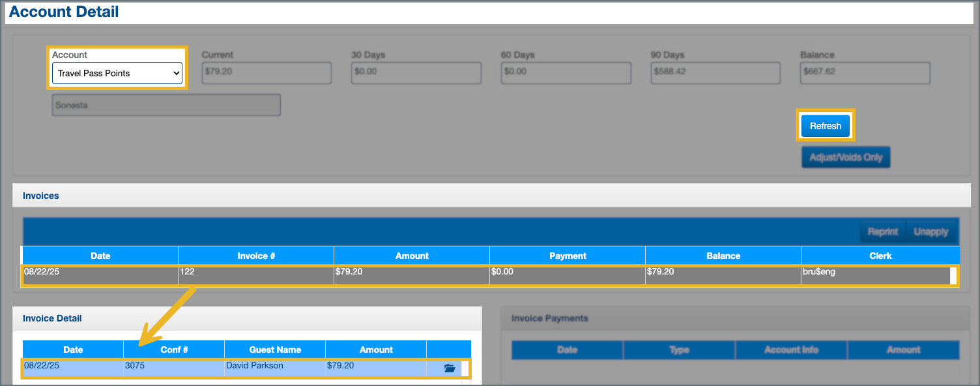Click Reprint in the Invoices toolbar
Viewport: 980px width, 386px height.
coord(883,231)
